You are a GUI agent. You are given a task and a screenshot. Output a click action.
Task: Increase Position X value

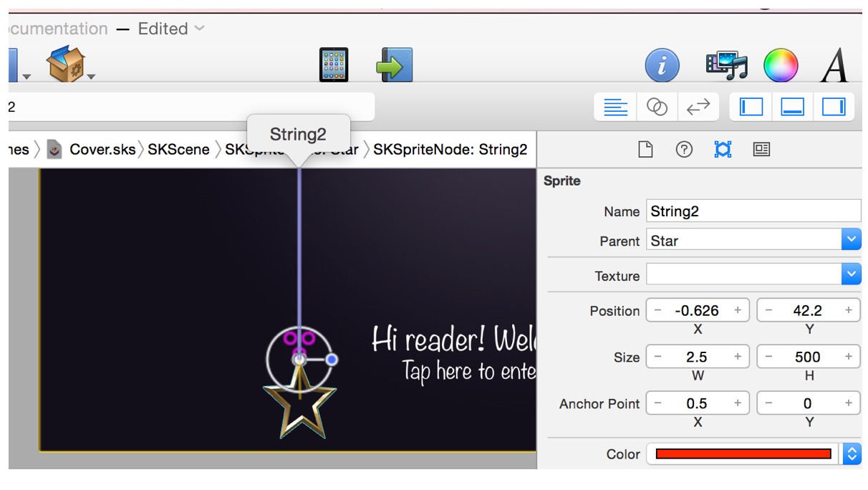[738, 310]
